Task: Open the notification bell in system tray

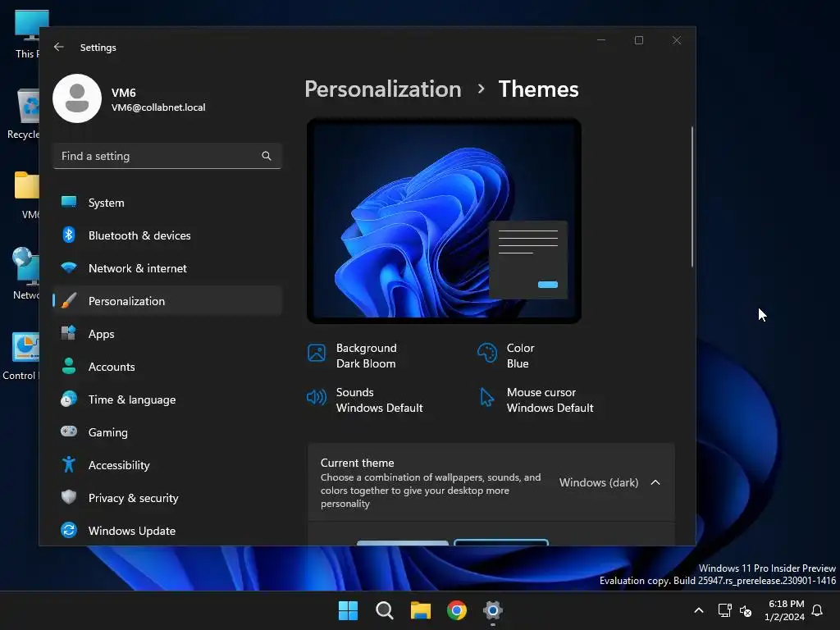Action: tap(817, 610)
